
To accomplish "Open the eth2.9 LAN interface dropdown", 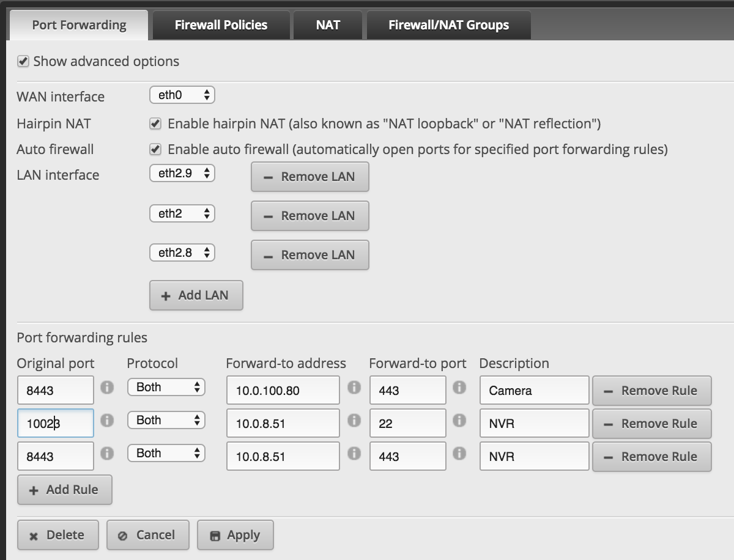I will tap(182, 174).
